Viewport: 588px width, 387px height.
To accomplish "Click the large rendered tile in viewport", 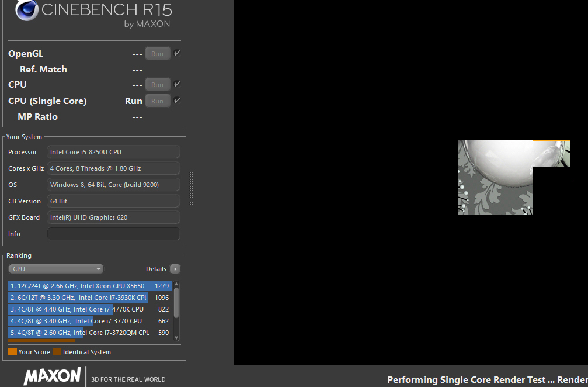I will pyautogui.click(x=495, y=178).
